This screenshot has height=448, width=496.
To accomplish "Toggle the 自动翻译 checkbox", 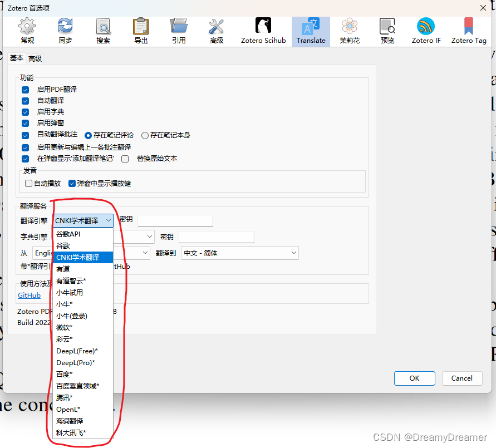I will [x=26, y=101].
